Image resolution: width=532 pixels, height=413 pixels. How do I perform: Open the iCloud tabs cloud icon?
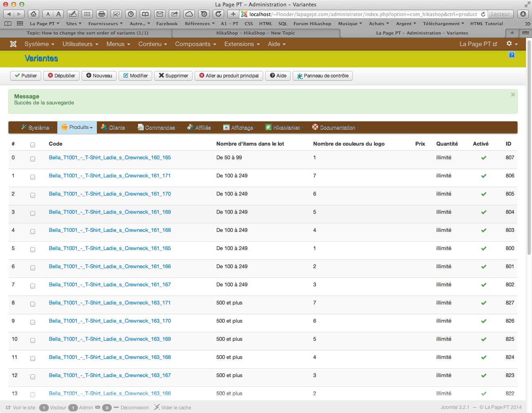pos(189,14)
